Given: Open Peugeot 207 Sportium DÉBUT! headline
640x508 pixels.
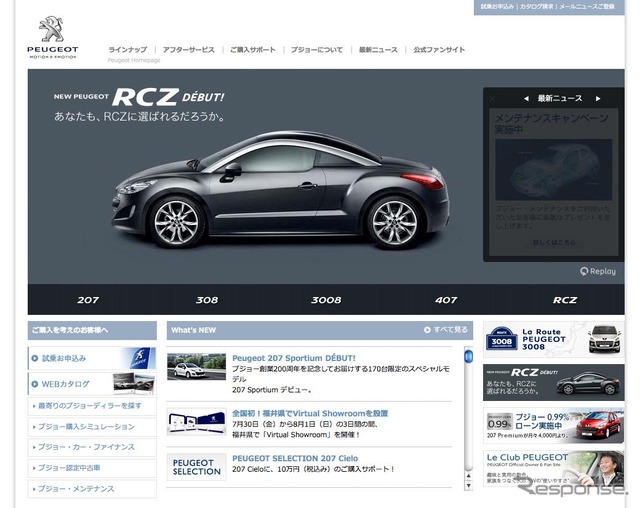Looking at the screenshot, I should (294, 358).
